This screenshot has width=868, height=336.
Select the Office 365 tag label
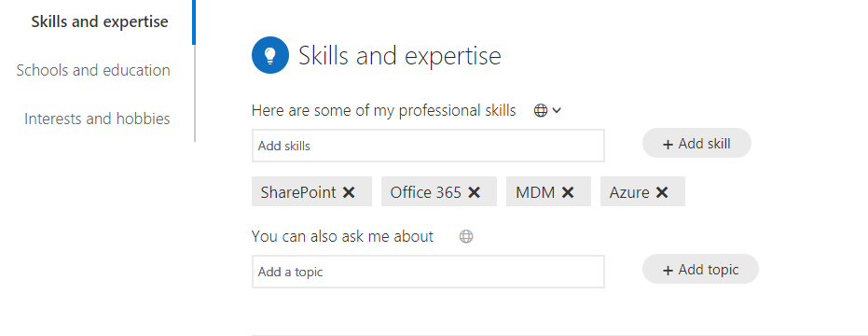[x=426, y=192]
